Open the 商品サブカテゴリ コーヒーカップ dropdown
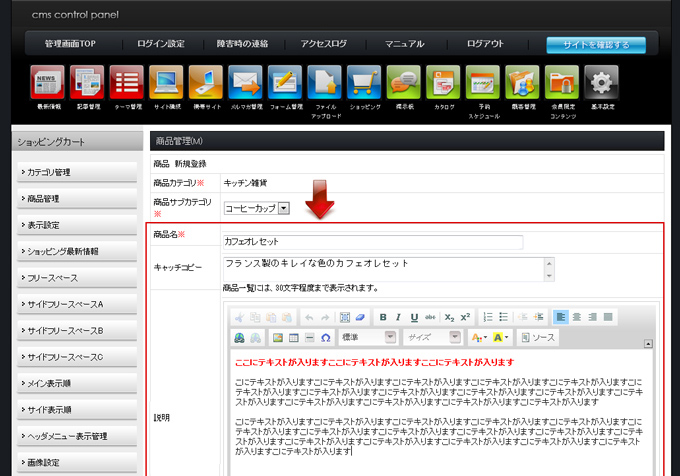 (256, 208)
